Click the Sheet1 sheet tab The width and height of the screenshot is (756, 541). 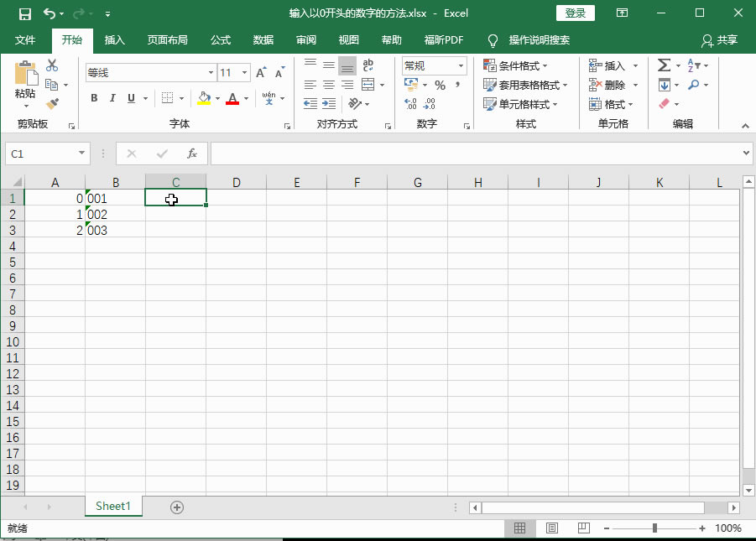pos(112,507)
